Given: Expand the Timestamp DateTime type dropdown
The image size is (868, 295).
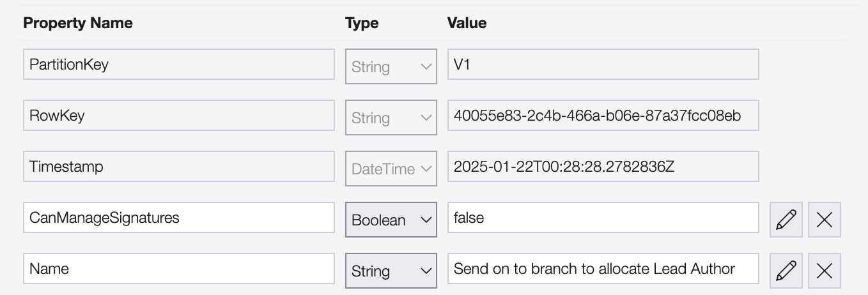Looking at the screenshot, I should click(391, 169).
